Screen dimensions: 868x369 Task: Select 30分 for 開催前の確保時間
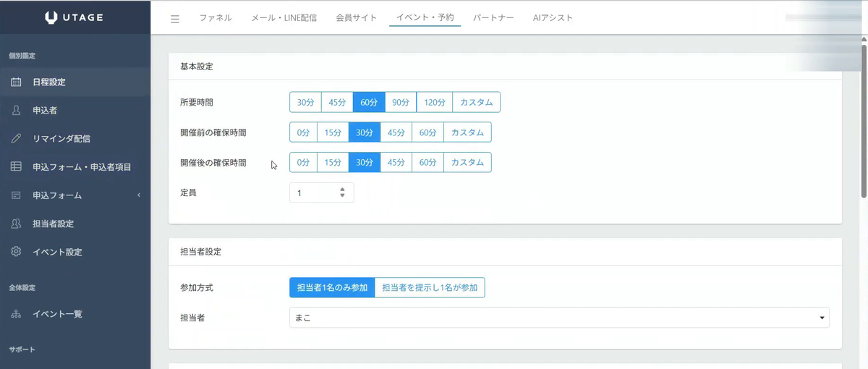point(365,132)
